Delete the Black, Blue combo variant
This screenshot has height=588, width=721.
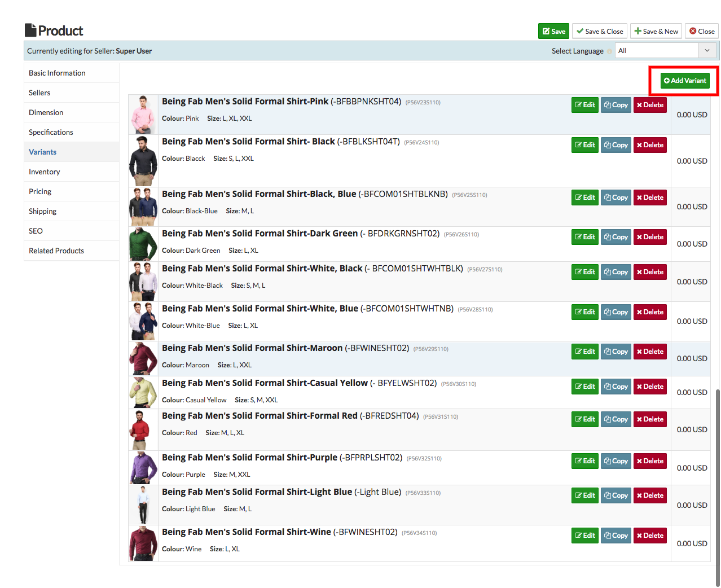(650, 198)
